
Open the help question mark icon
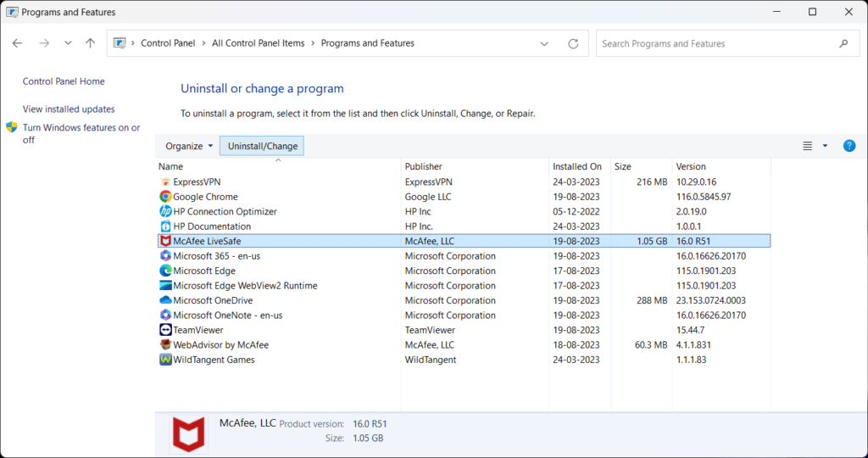[849, 146]
